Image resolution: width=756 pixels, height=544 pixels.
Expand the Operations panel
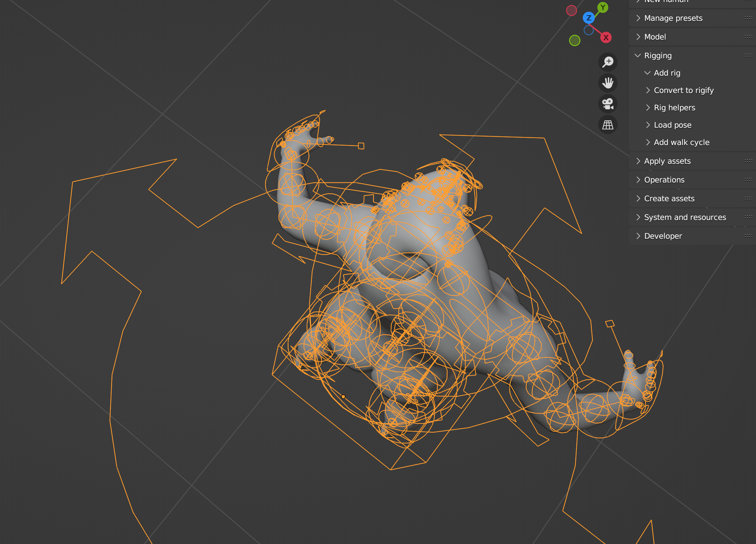[664, 180]
